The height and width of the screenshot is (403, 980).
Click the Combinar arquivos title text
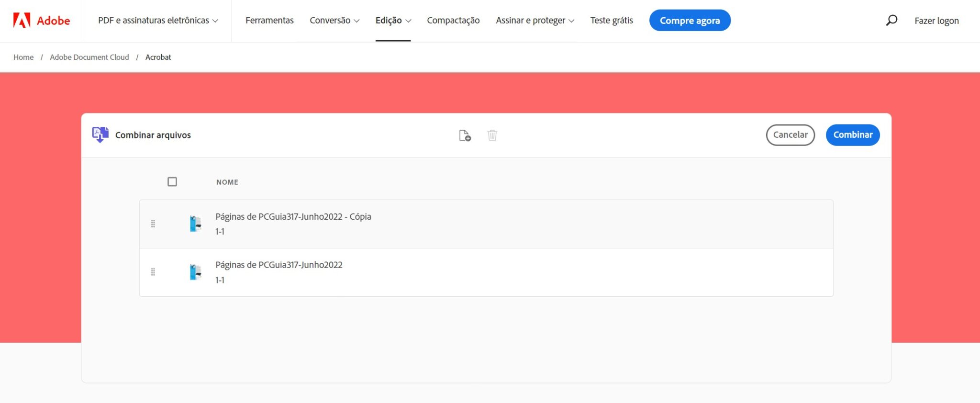click(153, 135)
